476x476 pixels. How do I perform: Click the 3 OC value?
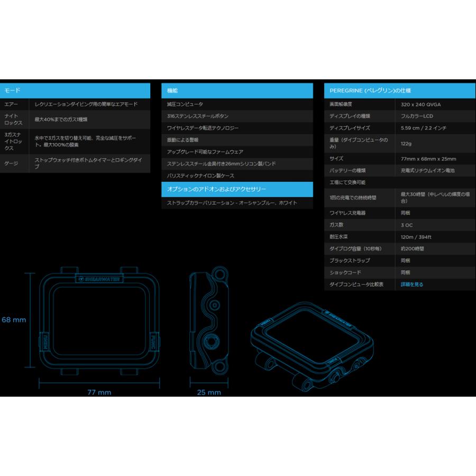point(407,225)
